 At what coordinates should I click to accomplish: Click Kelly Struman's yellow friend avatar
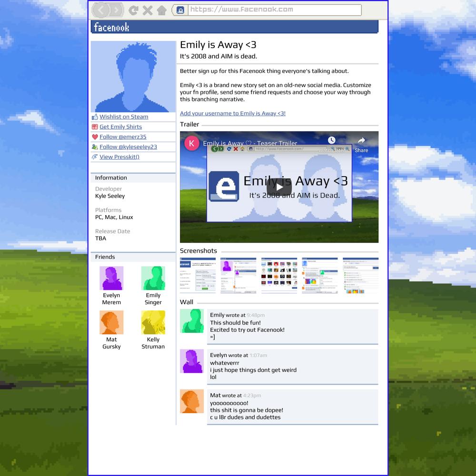tap(153, 322)
